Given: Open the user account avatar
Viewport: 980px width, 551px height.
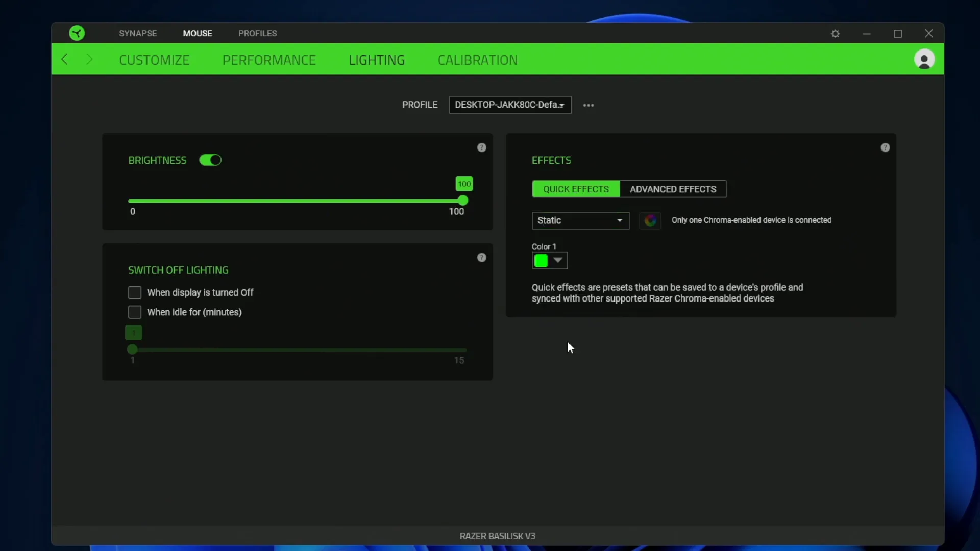Looking at the screenshot, I should tap(924, 59).
